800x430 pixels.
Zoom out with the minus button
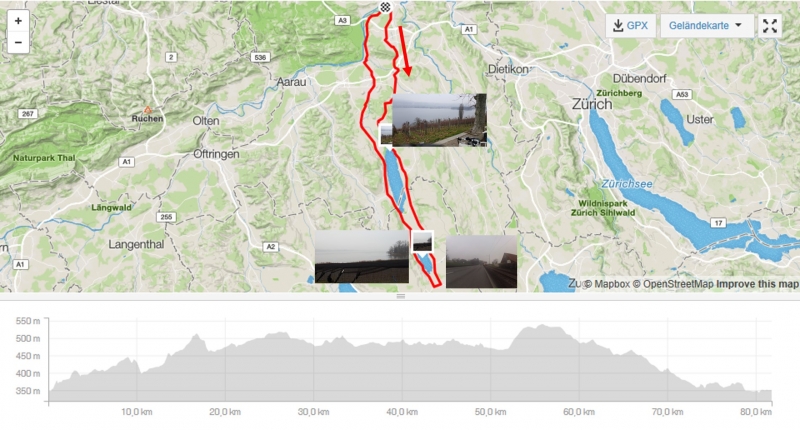(x=18, y=42)
